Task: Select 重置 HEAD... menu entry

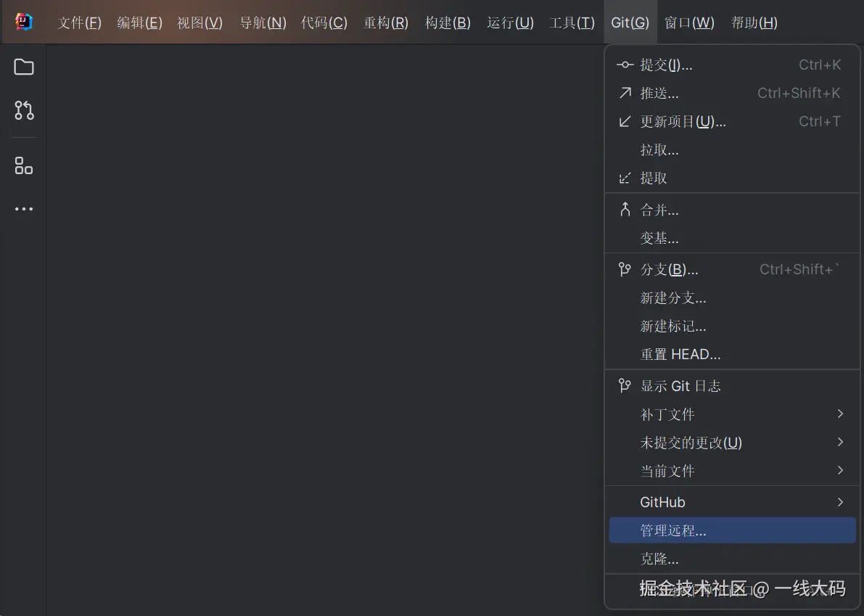Action: [732, 354]
